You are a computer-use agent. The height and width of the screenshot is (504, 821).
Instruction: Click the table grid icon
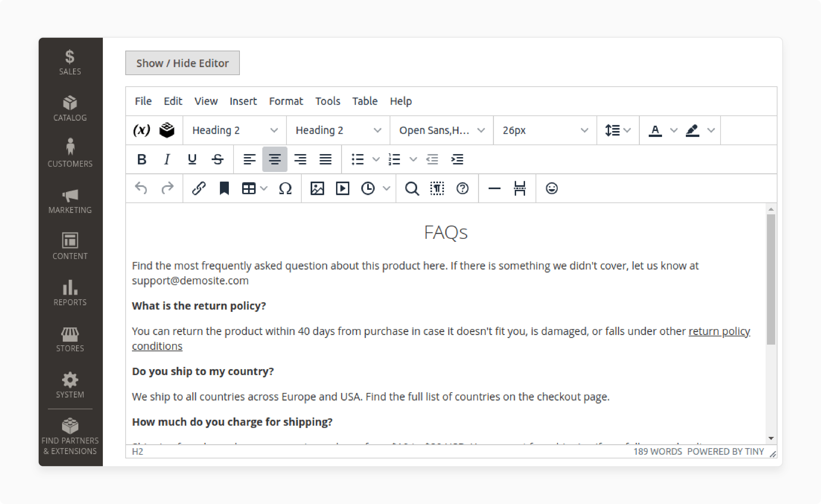coord(249,188)
